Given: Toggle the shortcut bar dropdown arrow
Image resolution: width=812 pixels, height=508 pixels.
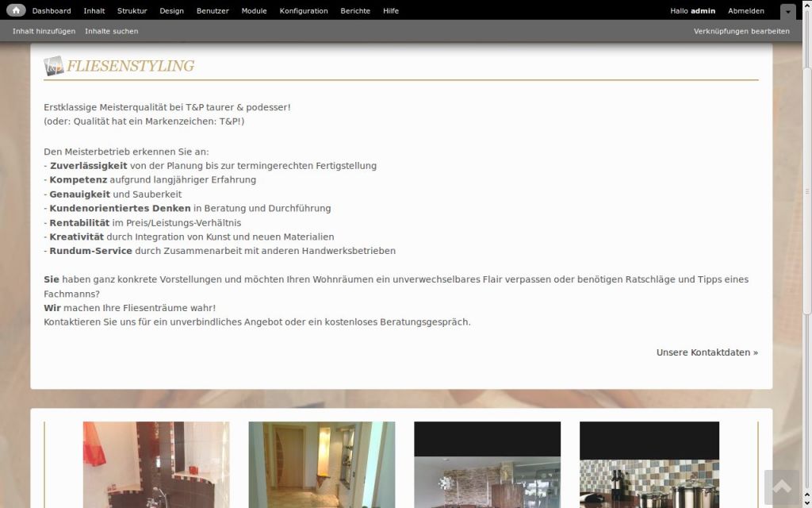Looking at the screenshot, I should point(787,12).
